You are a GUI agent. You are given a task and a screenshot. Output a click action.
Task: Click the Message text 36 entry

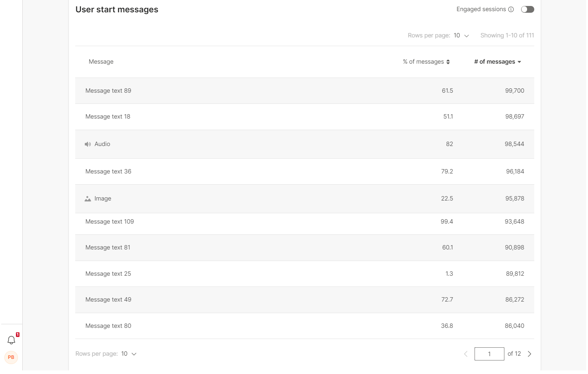click(x=108, y=171)
